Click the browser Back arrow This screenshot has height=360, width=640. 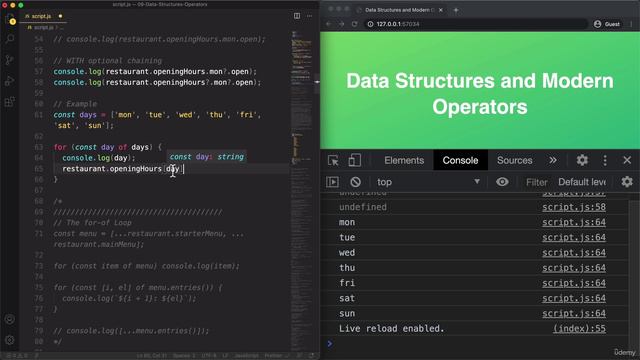pos(329,24)
